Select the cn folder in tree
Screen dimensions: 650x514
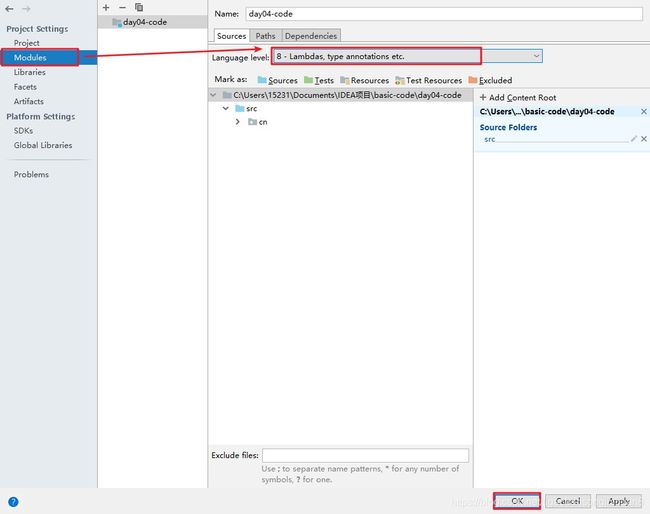coord(257,122)
